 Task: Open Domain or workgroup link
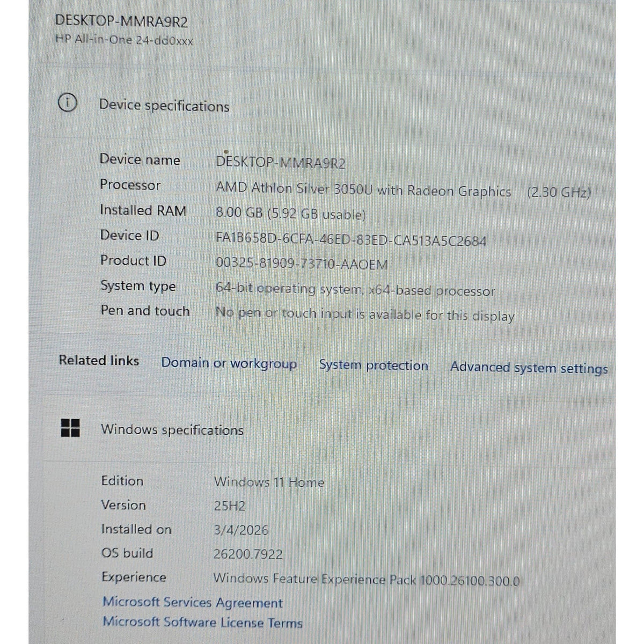(229, 363)
